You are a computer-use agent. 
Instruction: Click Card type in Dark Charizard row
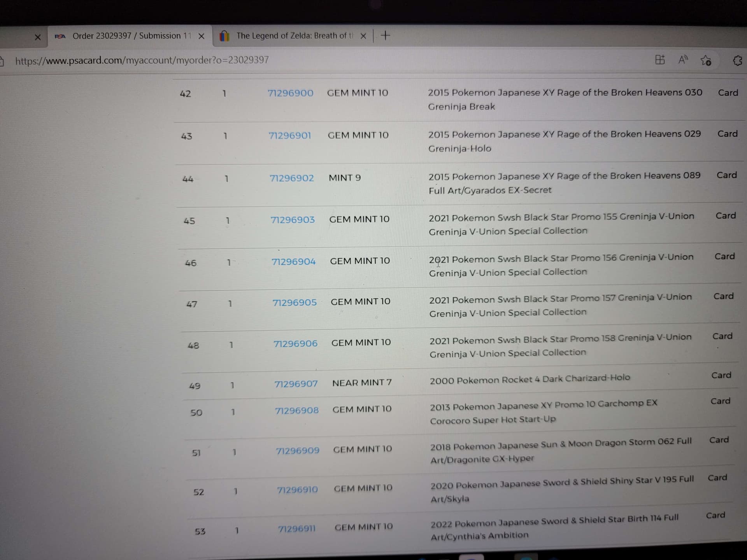(x=721, y=375)
